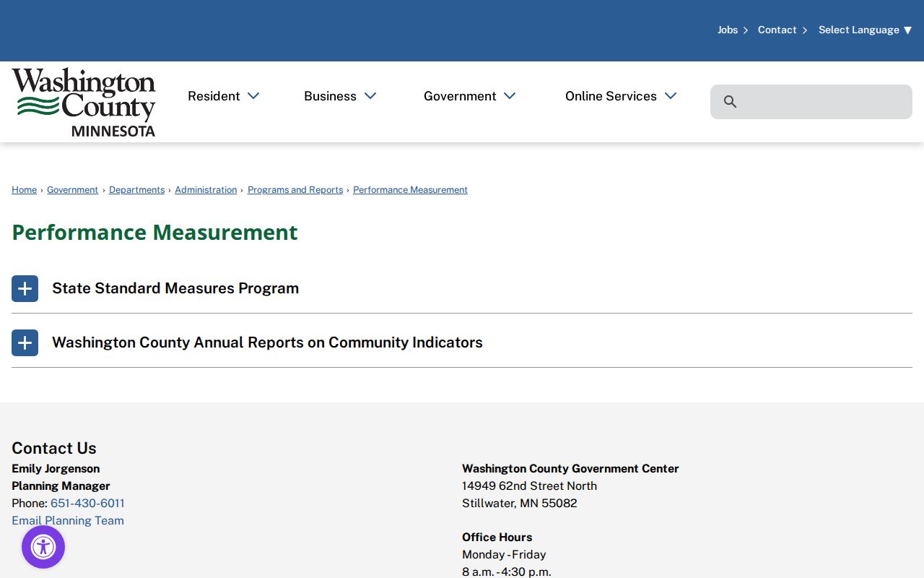
Task: Click the Washington County Minnesota logo
Action: pyautogui.click(x=84, y=102)
